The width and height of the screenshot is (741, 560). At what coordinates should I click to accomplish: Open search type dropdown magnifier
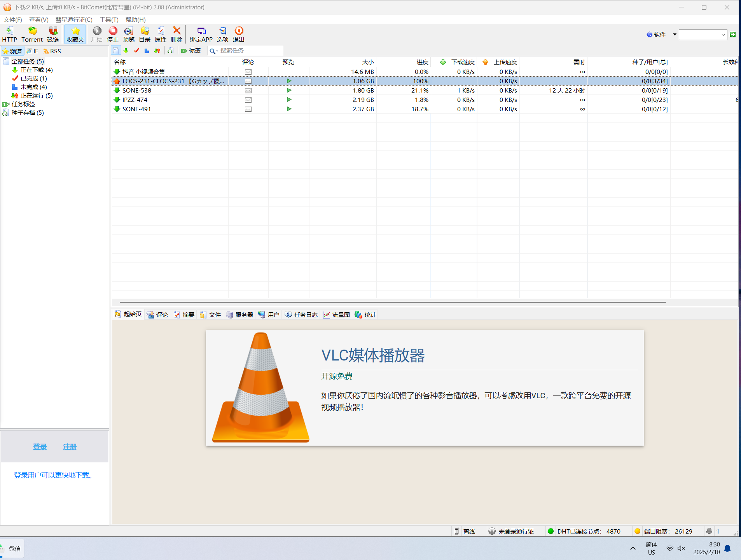click(213, 51)
